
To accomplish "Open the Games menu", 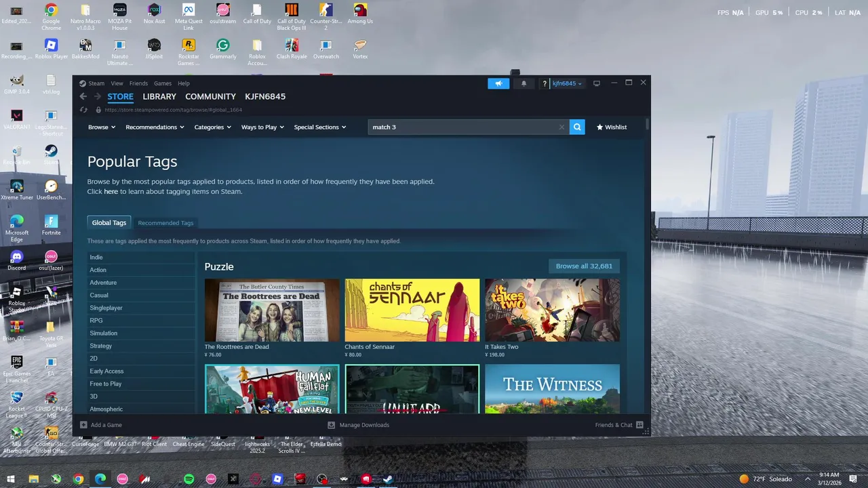I will (x=163, y=83).
